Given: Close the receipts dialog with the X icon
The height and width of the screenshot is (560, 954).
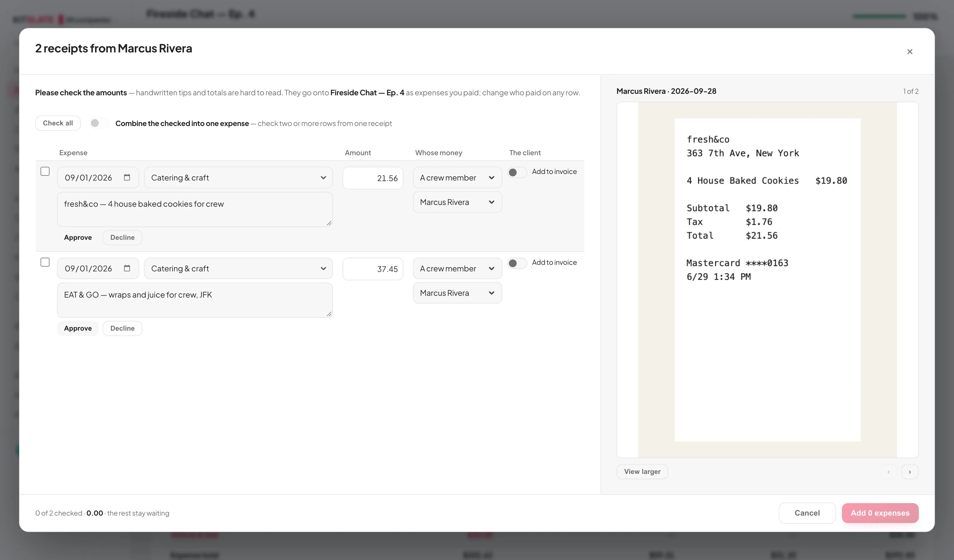Looking at the screenshot, I should point(910,52).
